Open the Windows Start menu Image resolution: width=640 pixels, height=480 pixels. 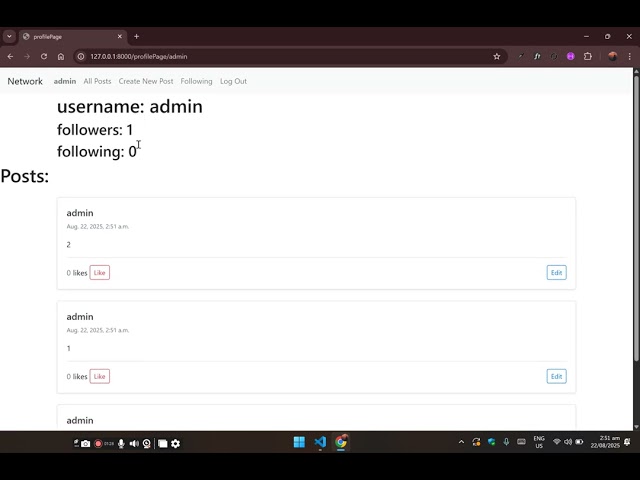(x=299, y=442)
